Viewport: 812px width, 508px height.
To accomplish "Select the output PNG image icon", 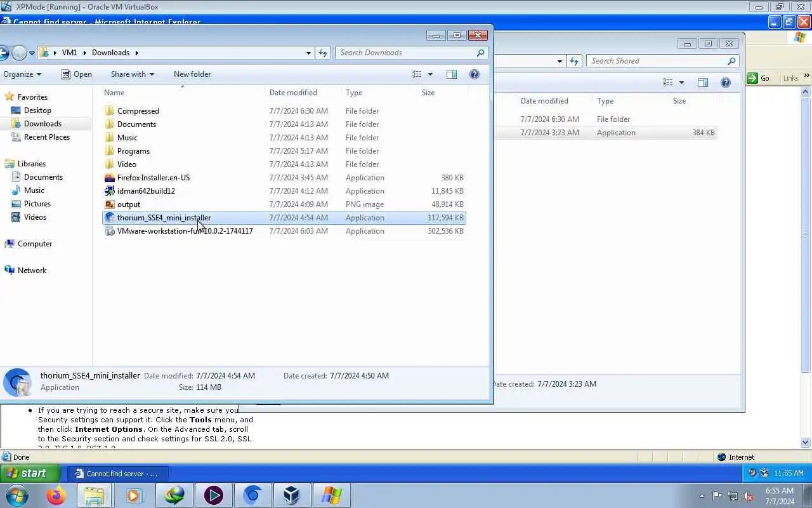I will [x=109, y=204].
